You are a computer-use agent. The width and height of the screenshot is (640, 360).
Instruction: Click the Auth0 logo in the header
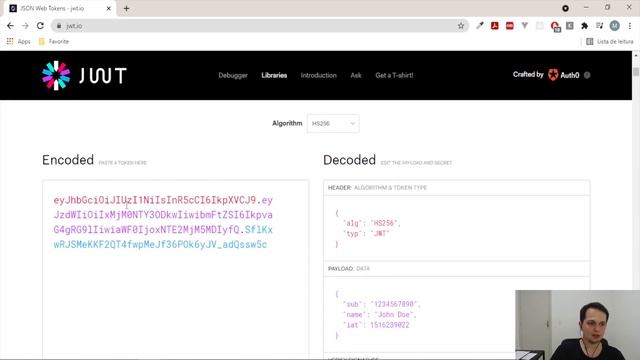pos(564,75)
